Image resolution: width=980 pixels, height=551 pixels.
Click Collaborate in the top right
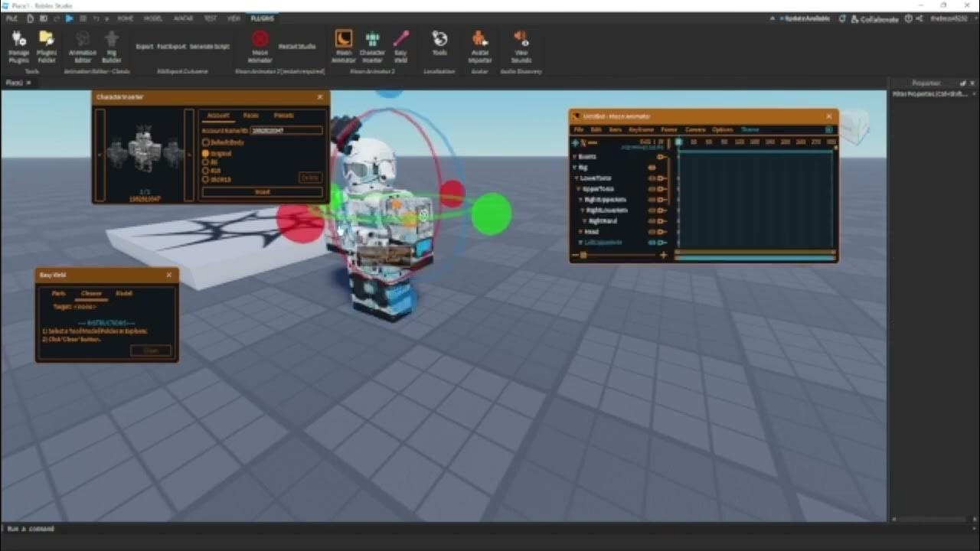pyautogui.click(x=874, y=18)
